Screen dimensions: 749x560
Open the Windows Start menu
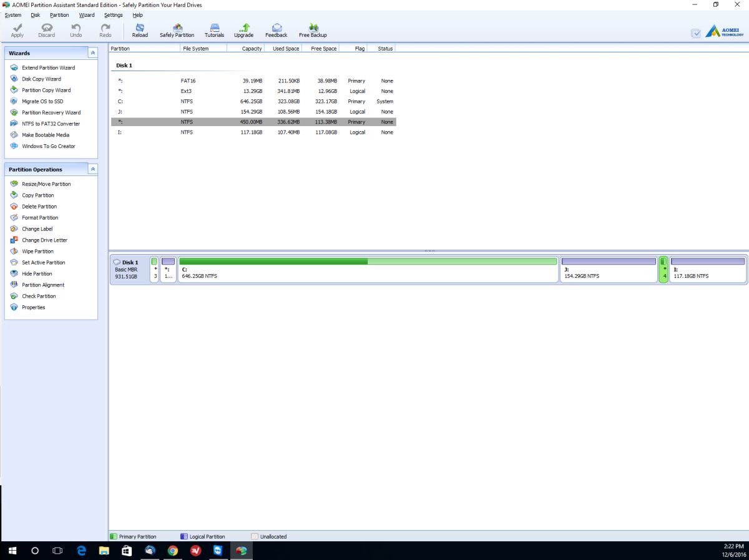12,551
